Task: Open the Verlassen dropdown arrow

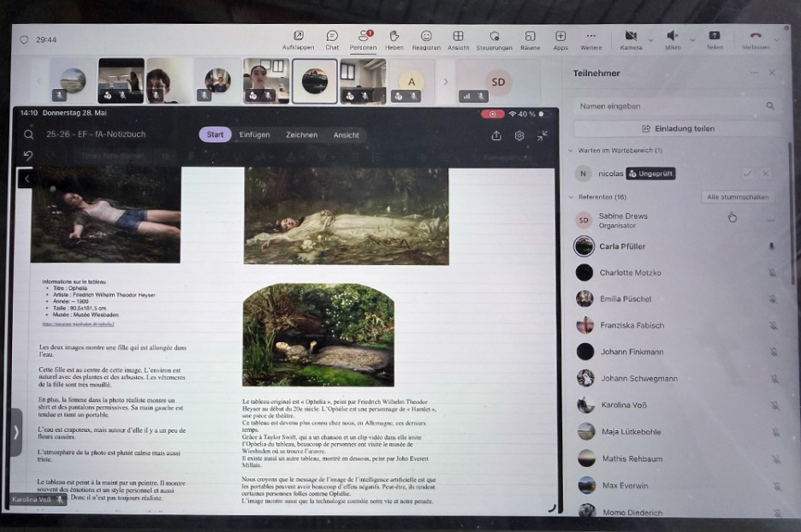Action: pos(776,40)
